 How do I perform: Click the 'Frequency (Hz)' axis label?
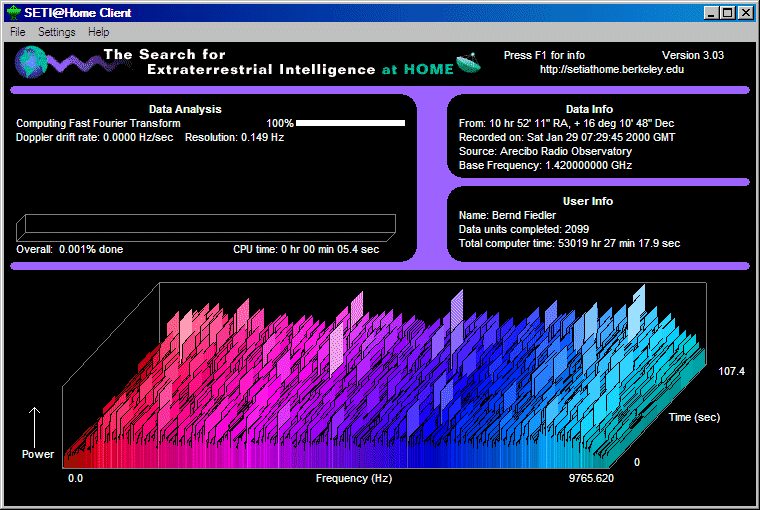(x=354, y=478)
